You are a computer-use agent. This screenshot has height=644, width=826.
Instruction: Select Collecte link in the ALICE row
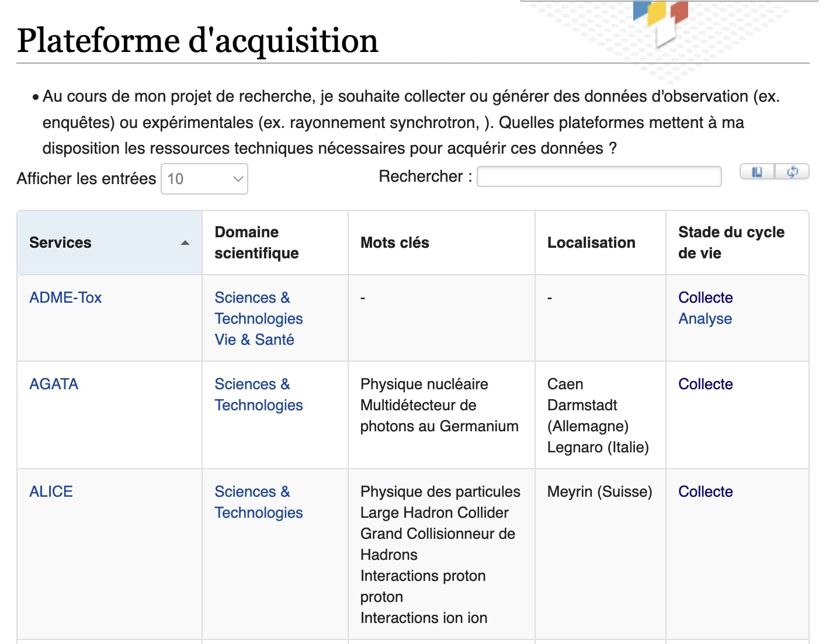705,491
